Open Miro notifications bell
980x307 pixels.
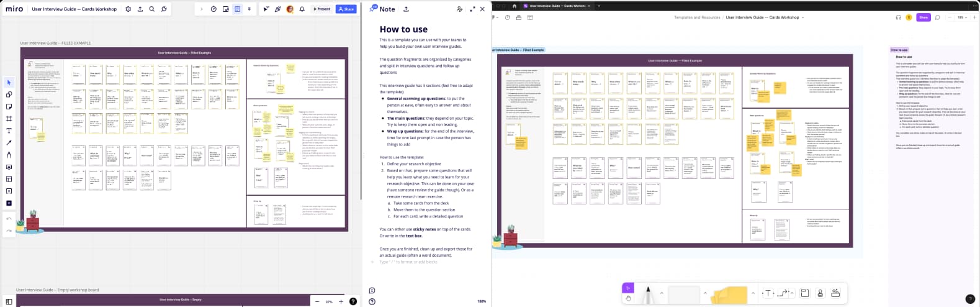[x=302, y=9]
